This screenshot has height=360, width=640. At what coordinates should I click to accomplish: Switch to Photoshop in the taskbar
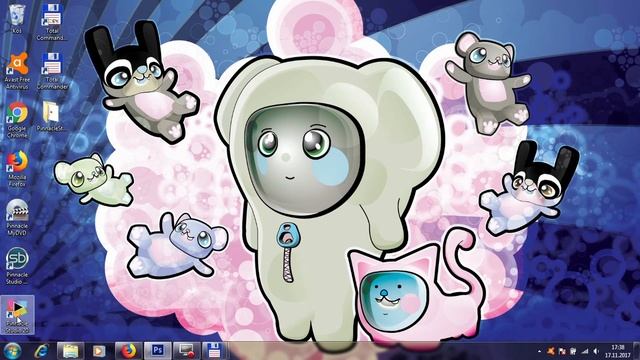tap(157, 351)
